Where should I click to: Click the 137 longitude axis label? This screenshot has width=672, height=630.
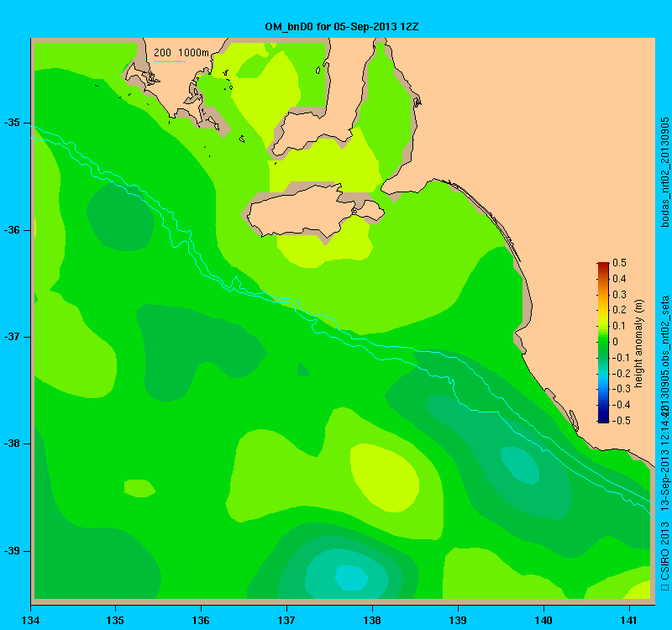pos(286,620)
